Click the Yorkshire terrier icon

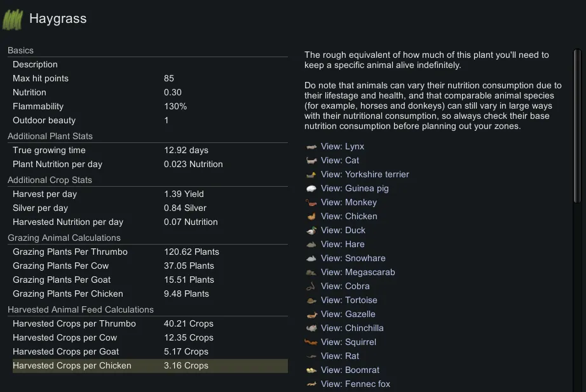[x=311, y=175]
